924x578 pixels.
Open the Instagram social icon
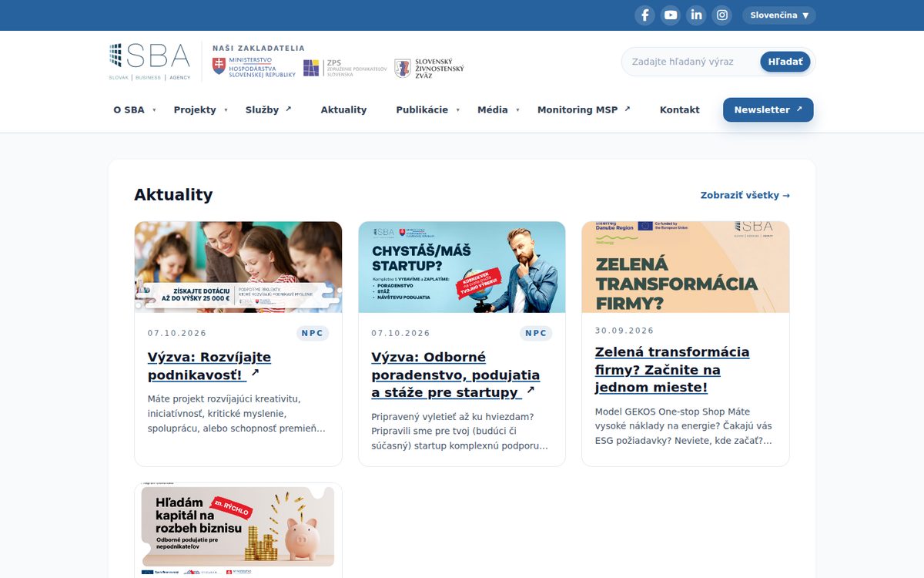[721, 15]
